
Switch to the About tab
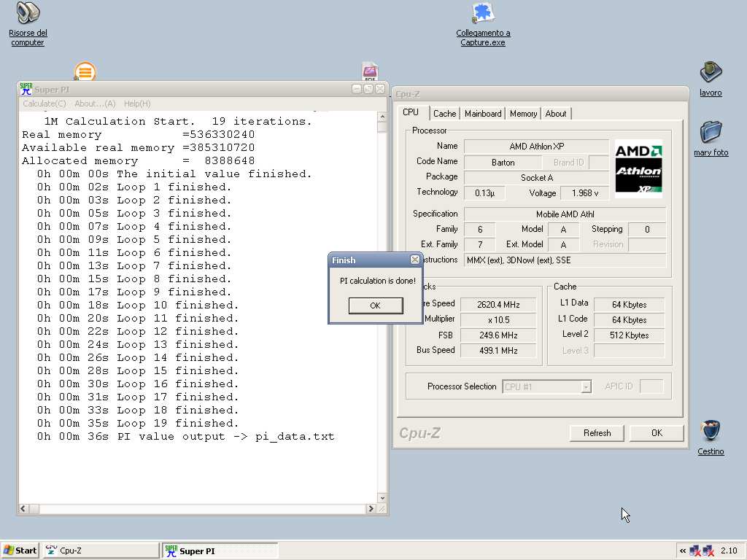point(555,113)
